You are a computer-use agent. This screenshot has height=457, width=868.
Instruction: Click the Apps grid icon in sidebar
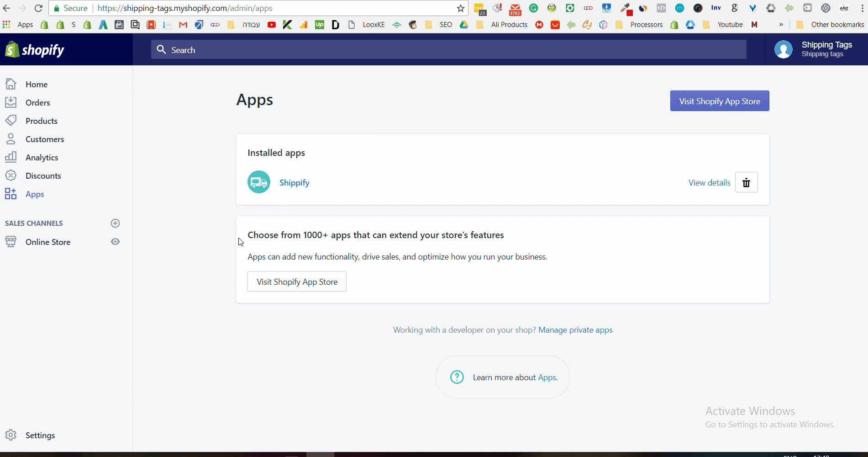11,194
